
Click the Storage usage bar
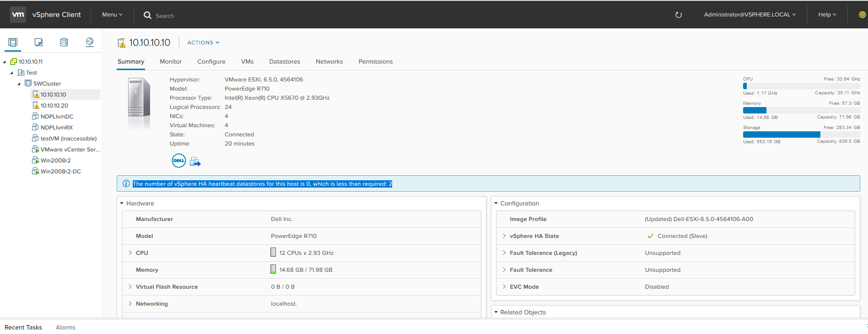coord(802,135)
